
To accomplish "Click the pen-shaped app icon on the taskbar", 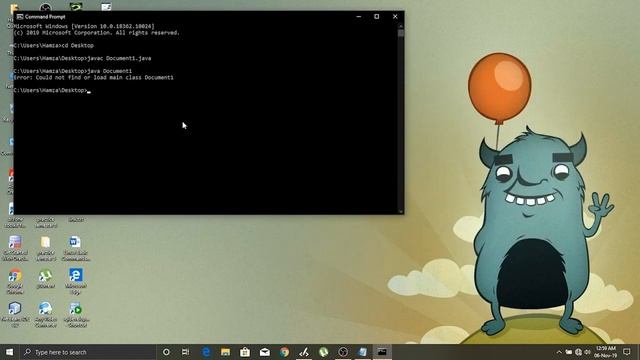I will (x=304, y=352).
